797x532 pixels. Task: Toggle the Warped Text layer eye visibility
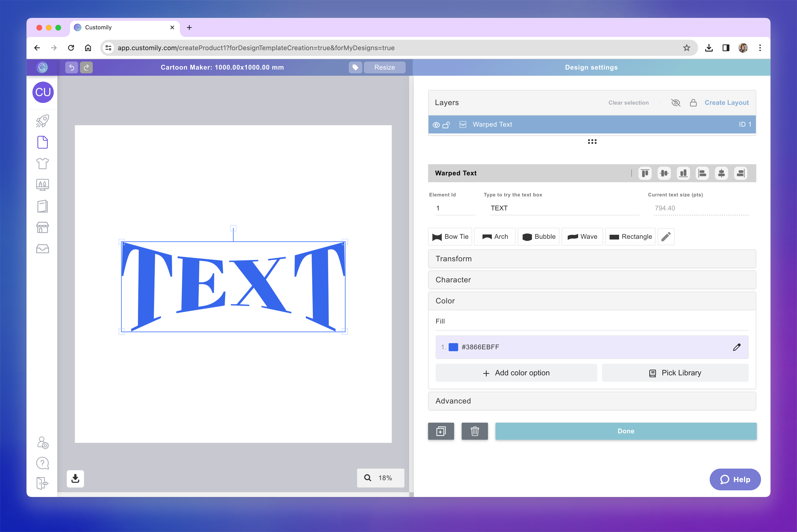pos(436,125)
